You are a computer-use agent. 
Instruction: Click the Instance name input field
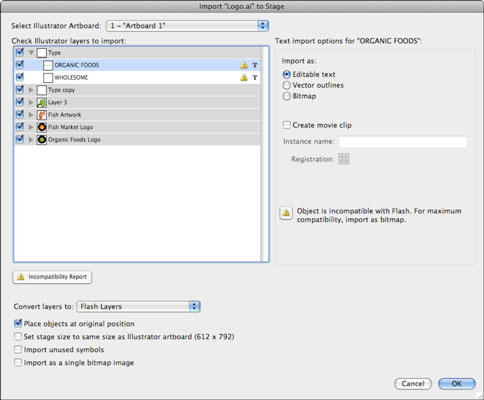click(x=403, y=142)
